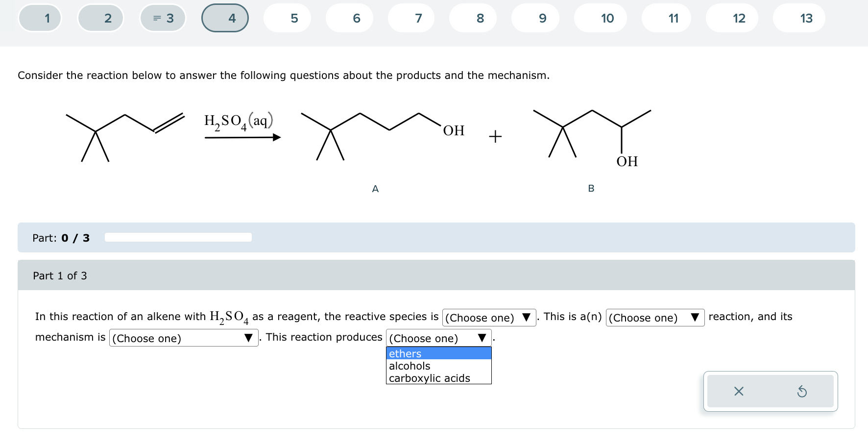Jump to question 6
868x447 pixels.
pos(349,18)
